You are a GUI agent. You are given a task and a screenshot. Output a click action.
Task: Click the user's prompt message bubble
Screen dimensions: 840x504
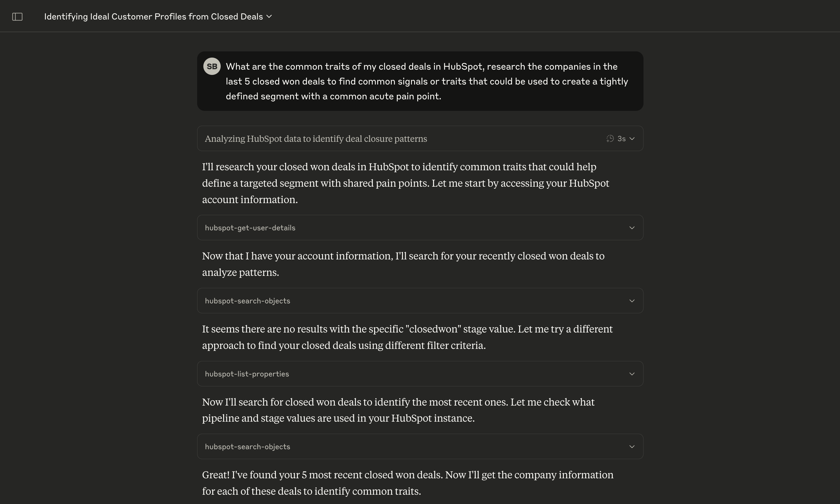point(420,81)
